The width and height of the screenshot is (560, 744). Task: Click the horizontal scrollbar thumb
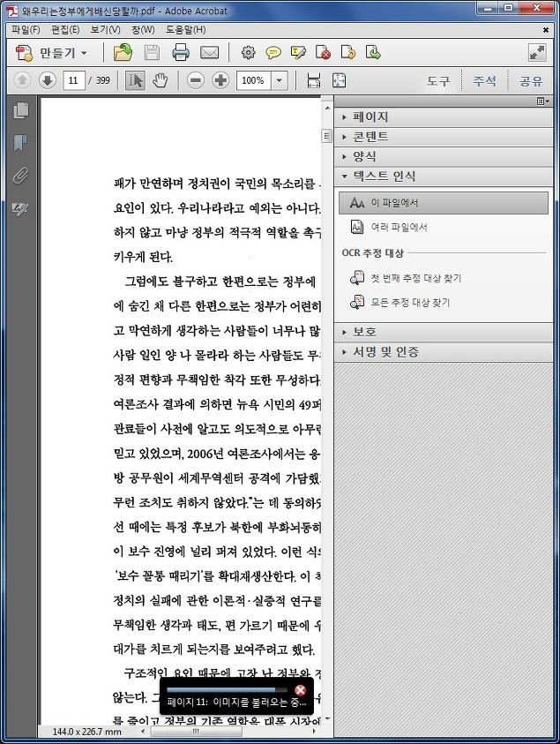[x=196, y=732]
